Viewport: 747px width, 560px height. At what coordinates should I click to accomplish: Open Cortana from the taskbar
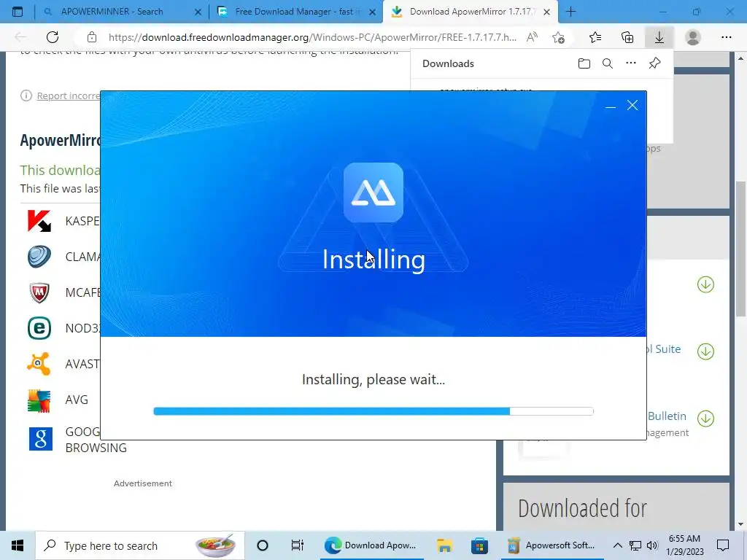coord(263,545)
